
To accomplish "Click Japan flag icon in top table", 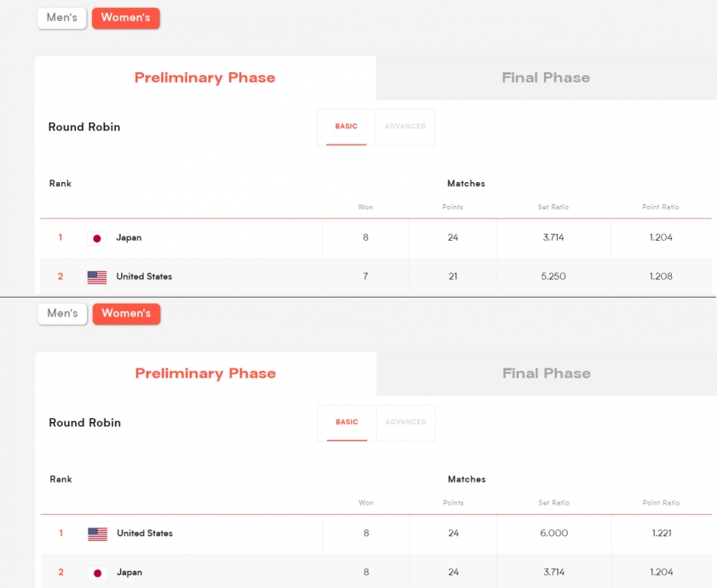I will [97, 238].
